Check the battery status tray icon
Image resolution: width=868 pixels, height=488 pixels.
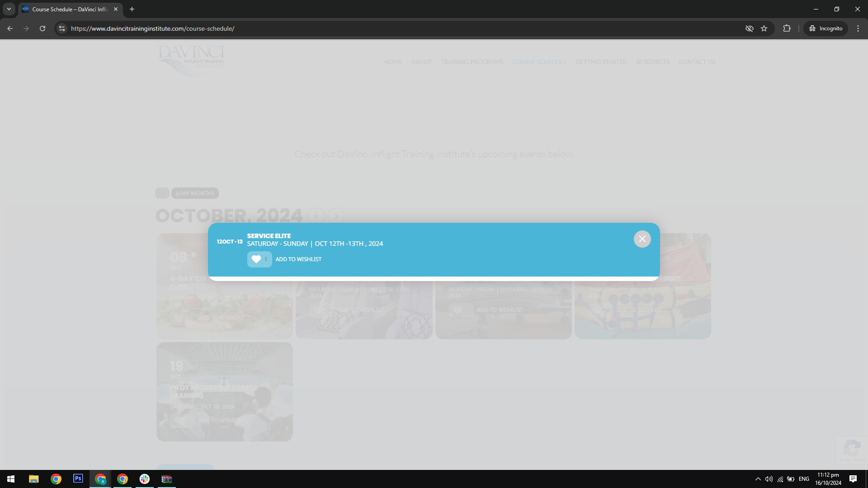click(x=791, y=479)
